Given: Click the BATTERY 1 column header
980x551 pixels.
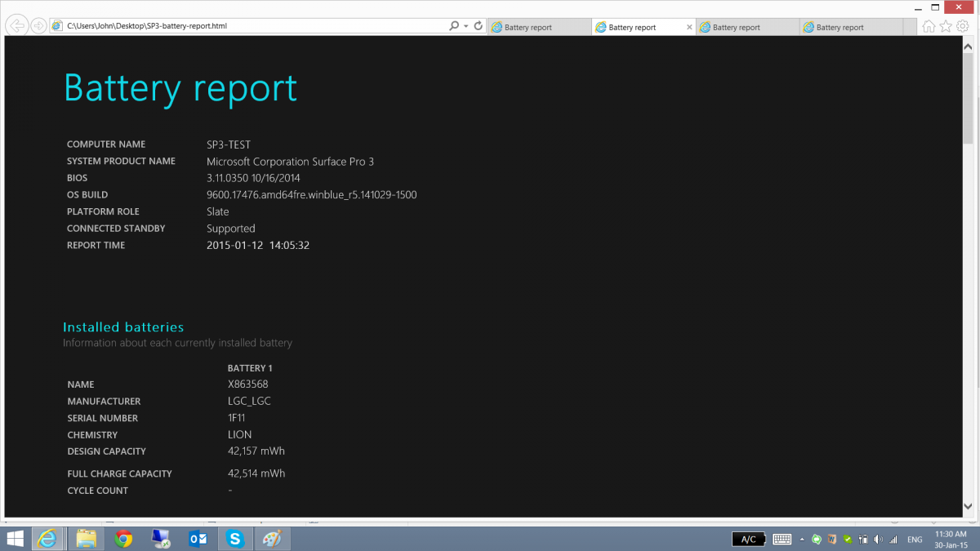Looking at the screenshot, I should tap(250, 368).
